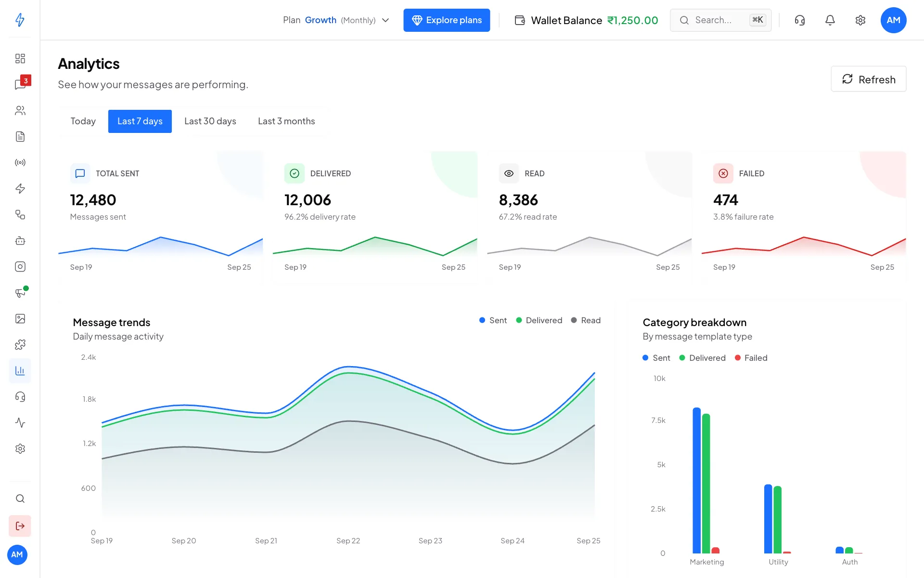The image size is (924, 578).
Task: Click the Total Sent message icon
Action: tap(80, 173)
